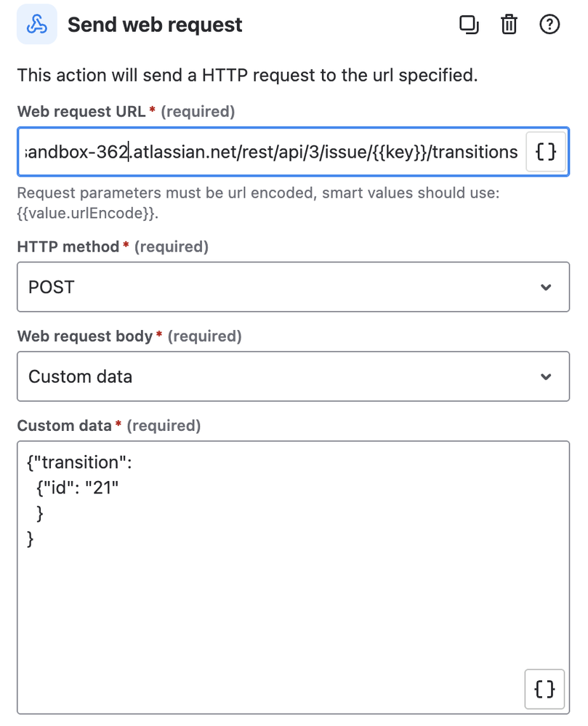Click the curly braces button beside the URL

[545, 152]
